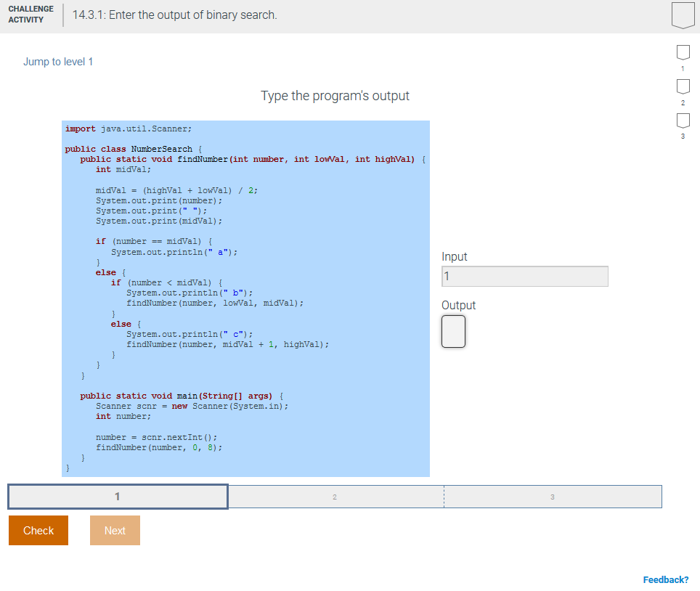700x591 pixels.
Task: Click the Check button
Action: 38,530
